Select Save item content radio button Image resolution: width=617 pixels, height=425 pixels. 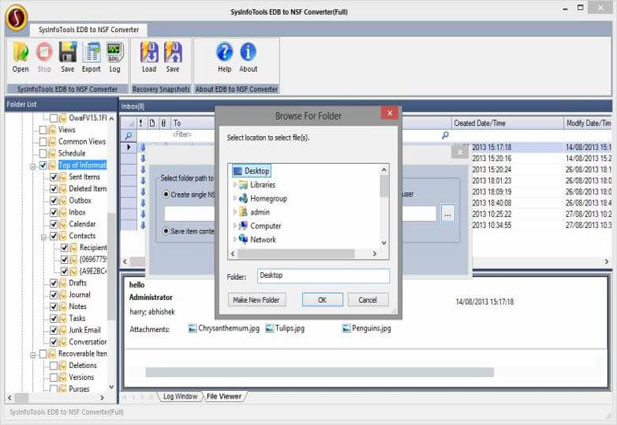[x=166, y=231]
